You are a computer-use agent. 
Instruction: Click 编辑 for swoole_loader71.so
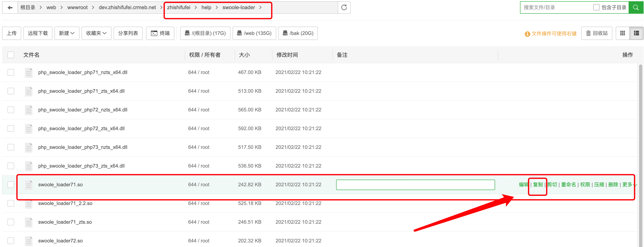(x=524, y=184)
